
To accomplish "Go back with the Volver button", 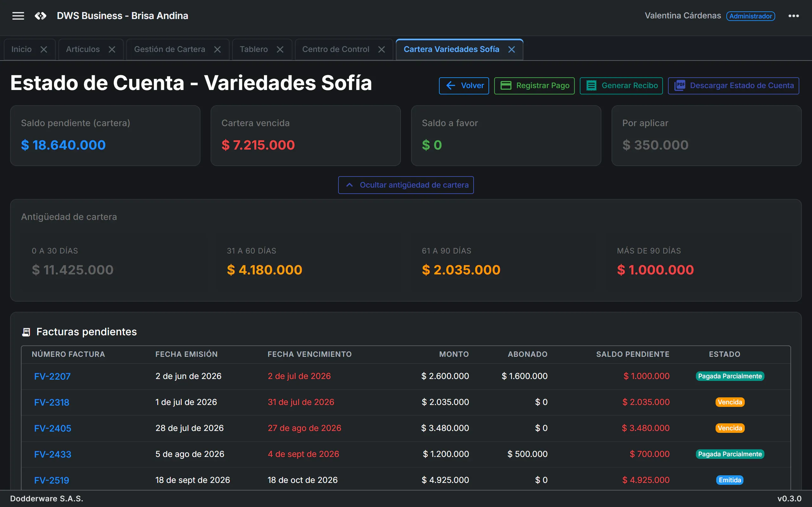I will click(464, 86).
